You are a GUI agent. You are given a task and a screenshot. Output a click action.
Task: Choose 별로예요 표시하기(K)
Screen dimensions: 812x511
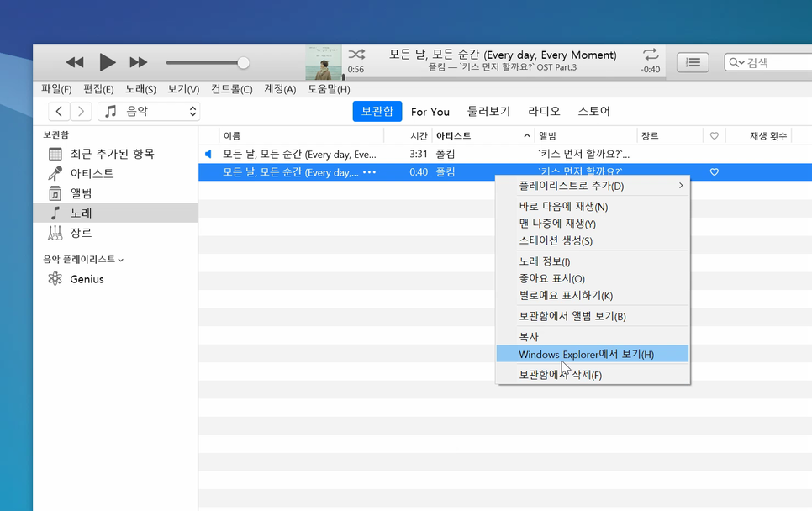click(593, 296)
